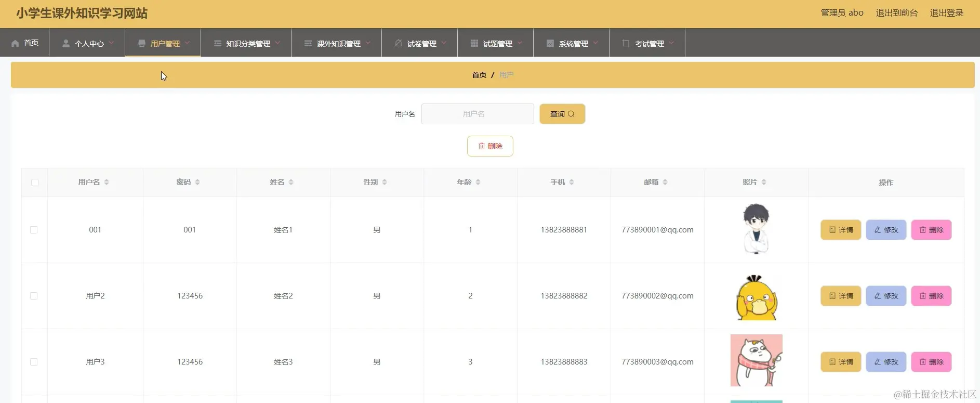
Task: Click phone number 13823888882
Action: [x=564, y=296]
